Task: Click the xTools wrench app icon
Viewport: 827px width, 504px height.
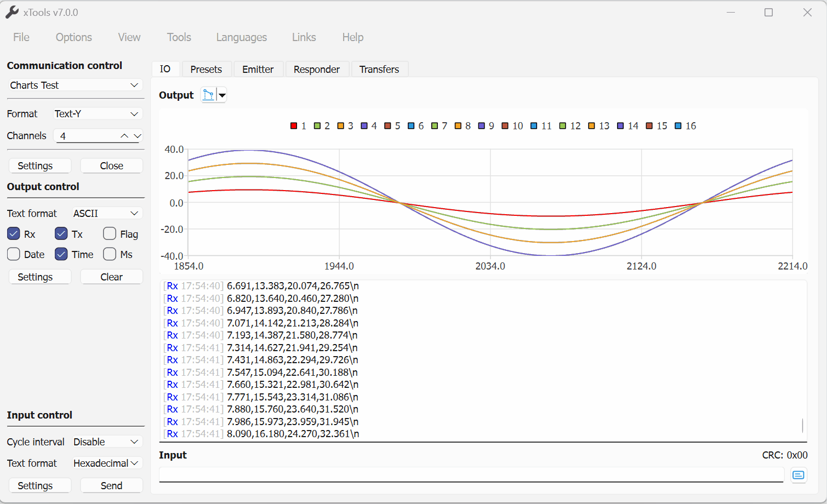Action: (x=12, y=12)
